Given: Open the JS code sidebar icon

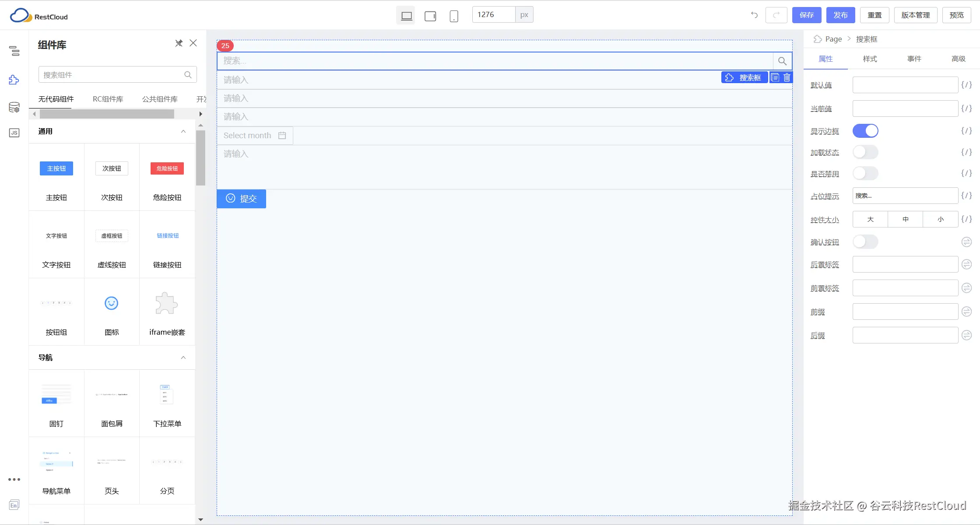Looking at the screenshot, I should click(x=14, y=133).
